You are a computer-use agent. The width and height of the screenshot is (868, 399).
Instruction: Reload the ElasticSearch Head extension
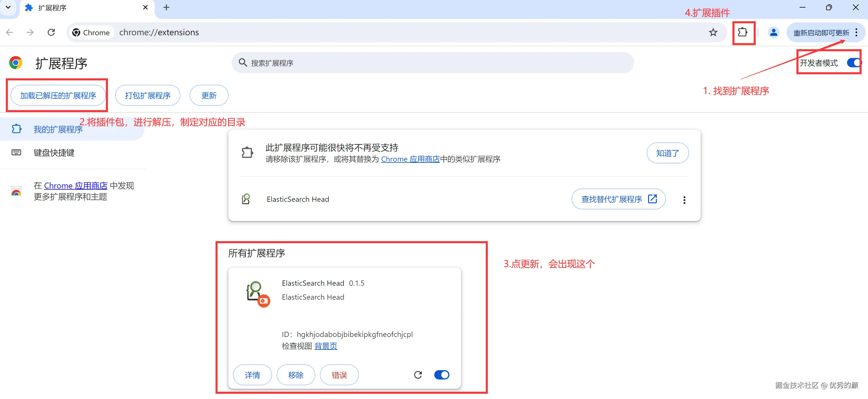tap(418, 375)
